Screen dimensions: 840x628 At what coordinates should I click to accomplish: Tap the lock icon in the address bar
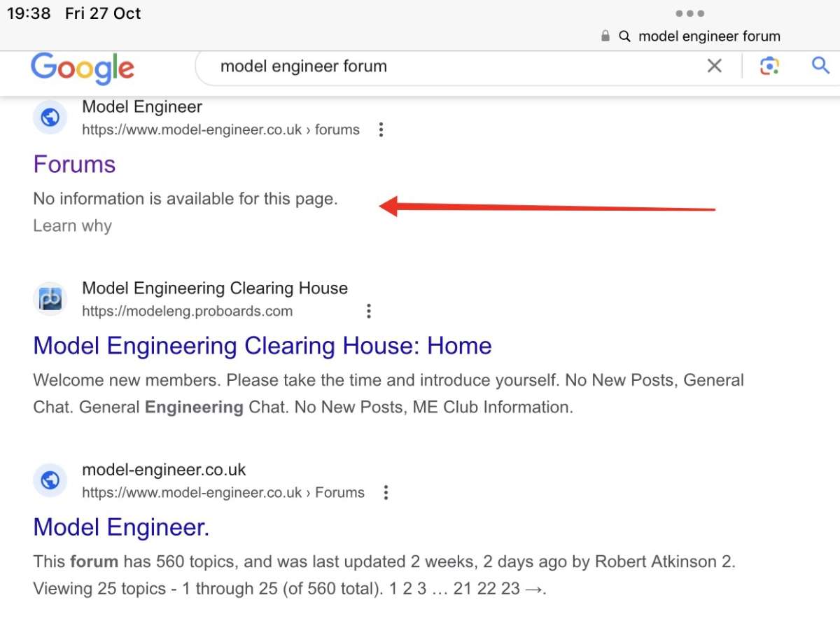pyautogui.click(x=605, y=36)
